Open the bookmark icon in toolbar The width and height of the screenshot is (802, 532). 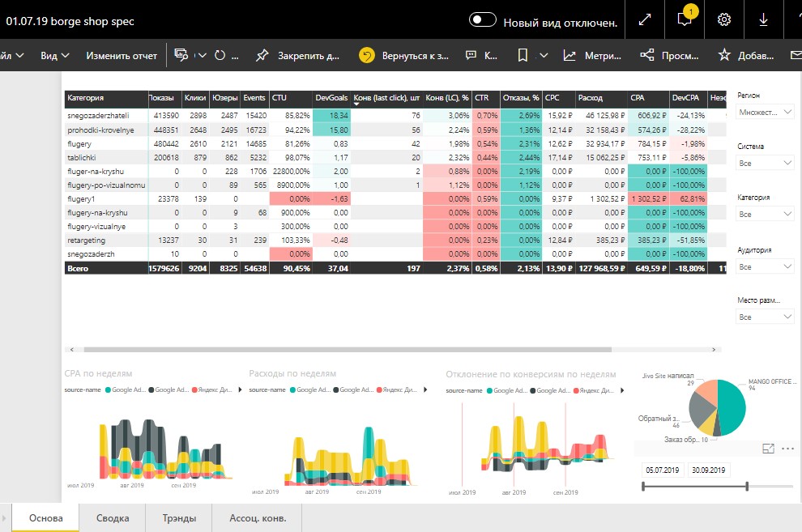(x=523, y=55)
